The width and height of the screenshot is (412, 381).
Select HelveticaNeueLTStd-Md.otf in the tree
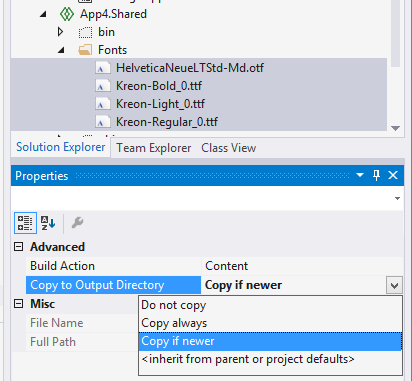(190, 68)
